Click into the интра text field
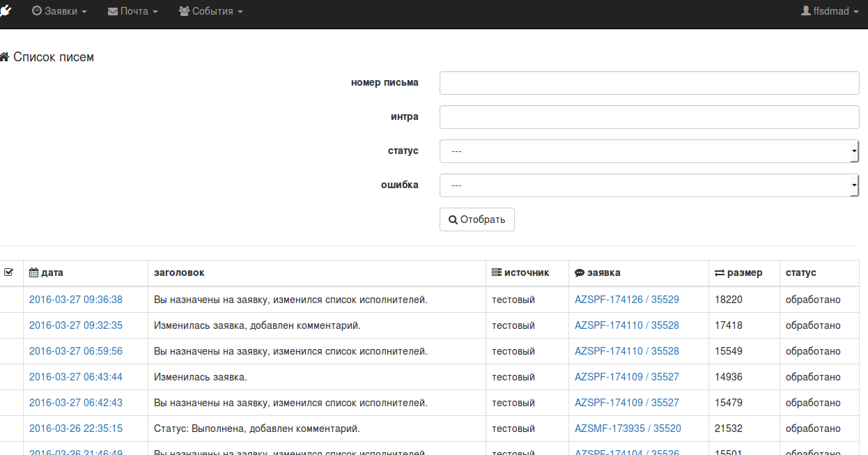The width and height of the screenshot is (868, 455). [x=649, y=117]
